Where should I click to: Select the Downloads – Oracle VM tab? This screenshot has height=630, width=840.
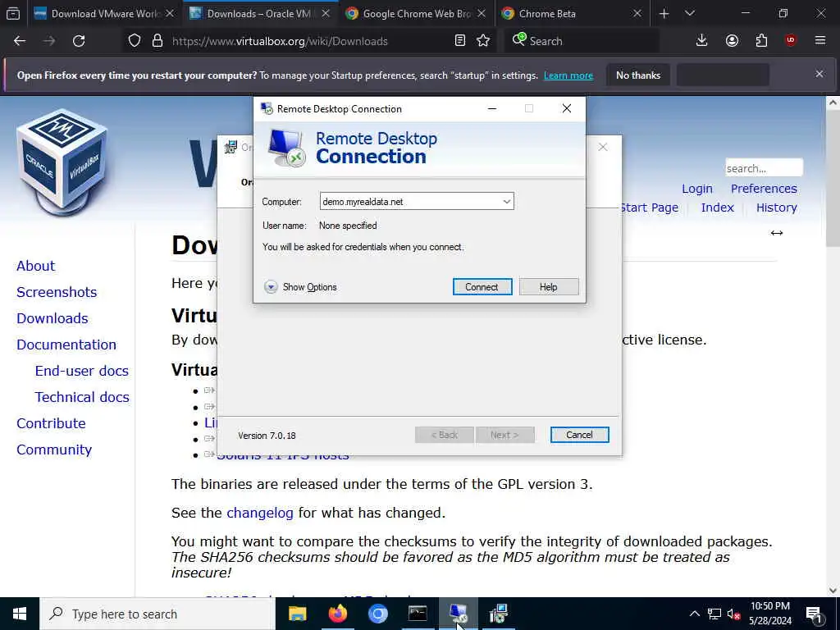[258, 13]
